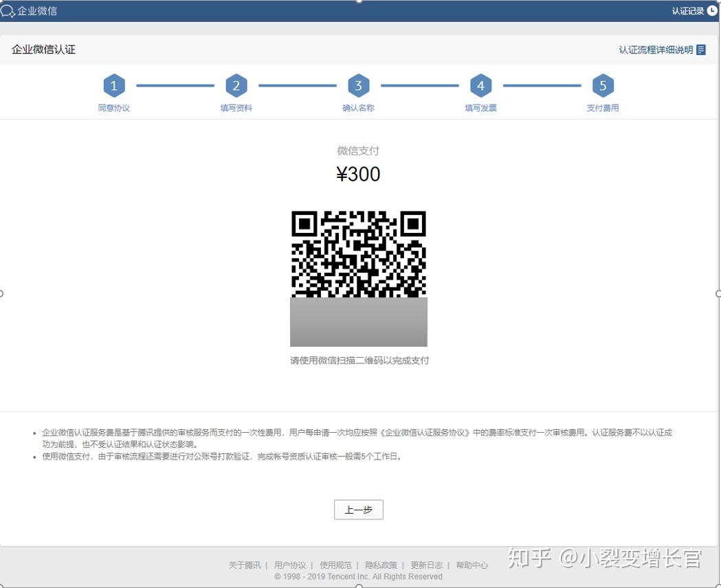Click the clock icon beside 认证记录
This screenshot has height=588, width=721.
pyautogui.click(x=712, y=10)
